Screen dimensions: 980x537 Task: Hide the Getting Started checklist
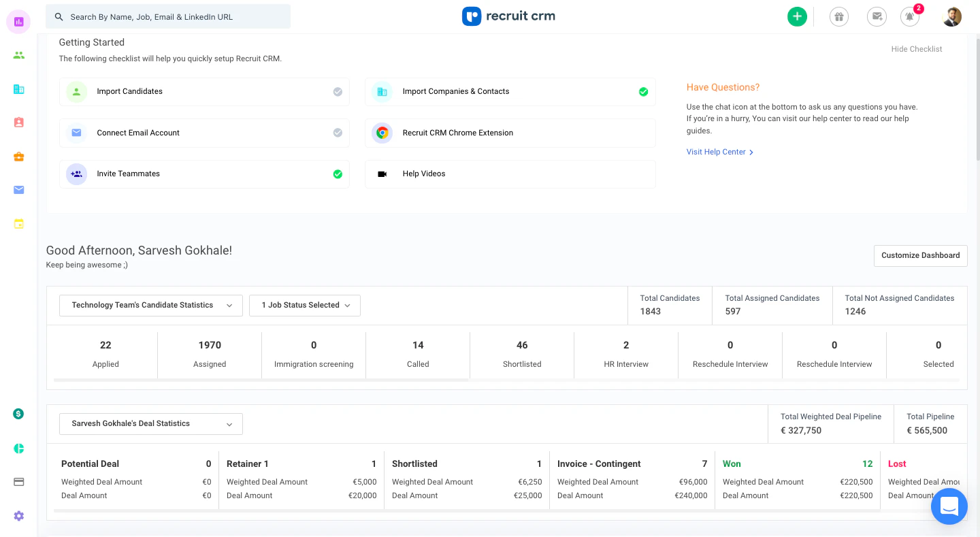916,48
